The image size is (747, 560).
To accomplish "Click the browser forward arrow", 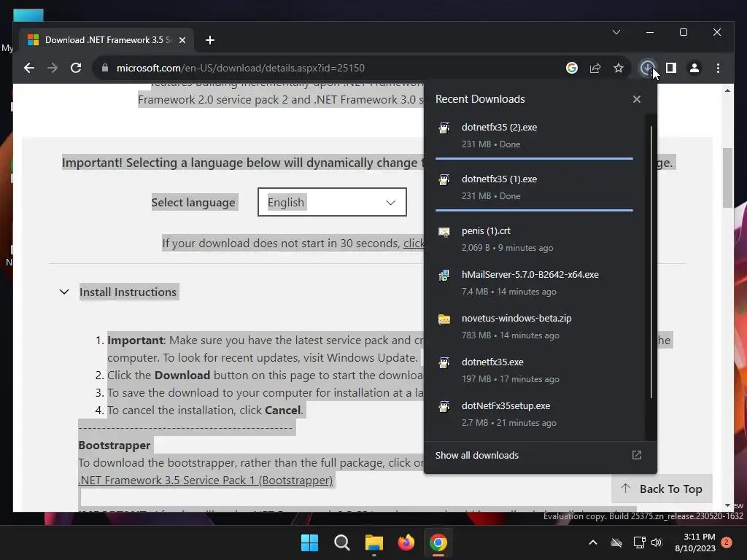I will (53, 68).
